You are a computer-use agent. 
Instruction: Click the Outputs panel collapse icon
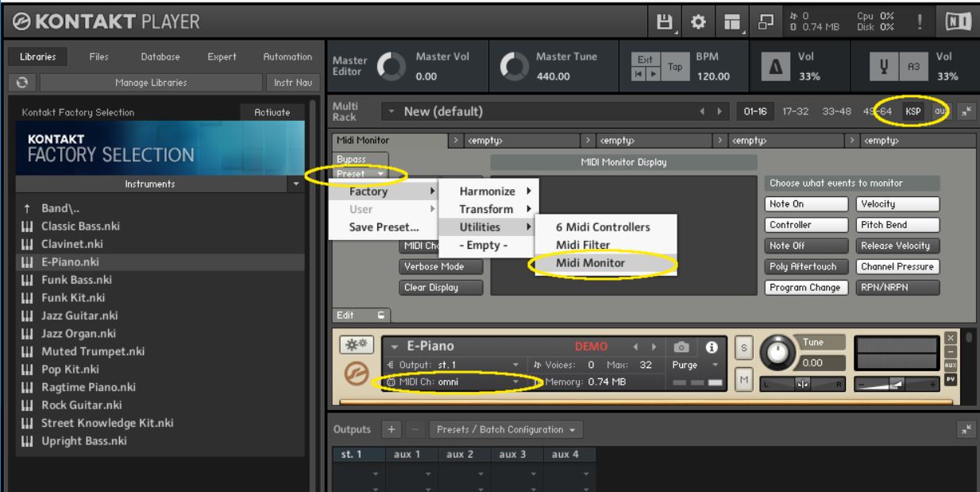[966, 429]
